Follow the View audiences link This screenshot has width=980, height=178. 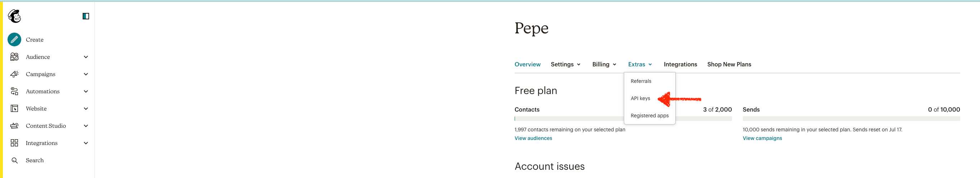click(x=533, y=138)
